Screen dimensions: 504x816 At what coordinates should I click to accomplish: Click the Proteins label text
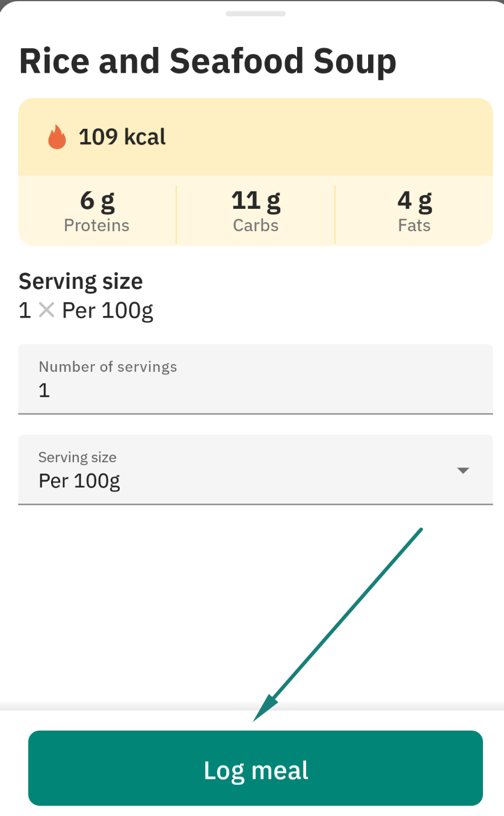coord(97,226)
